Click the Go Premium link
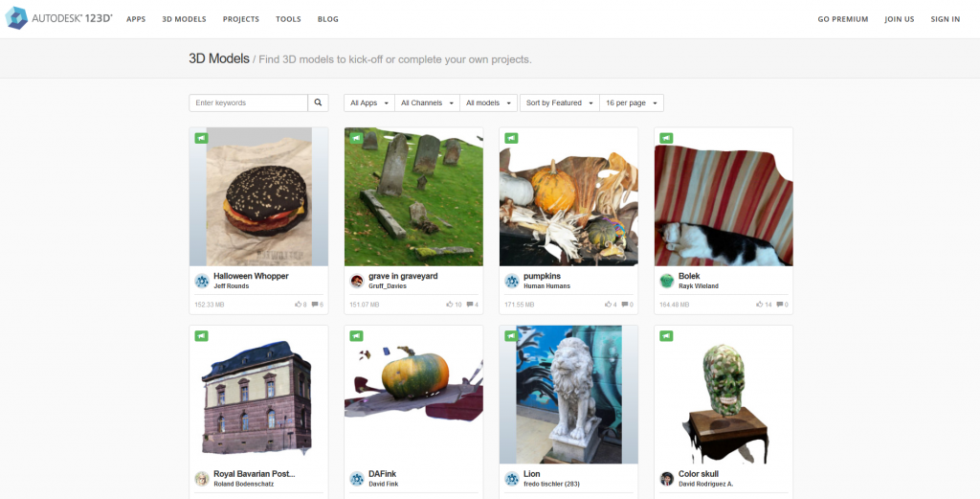The width and height of the screenshot is (980, 499). coord(842,19)
